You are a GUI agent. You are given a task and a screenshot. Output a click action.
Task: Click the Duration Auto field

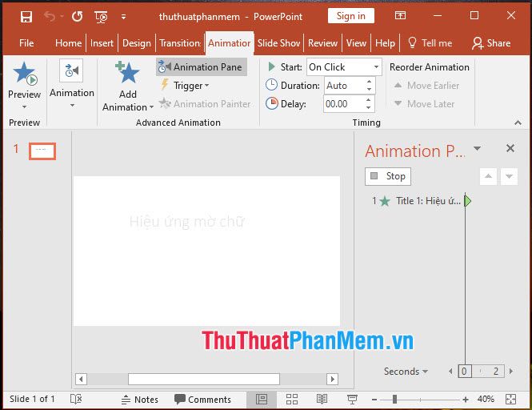(344, 85)
